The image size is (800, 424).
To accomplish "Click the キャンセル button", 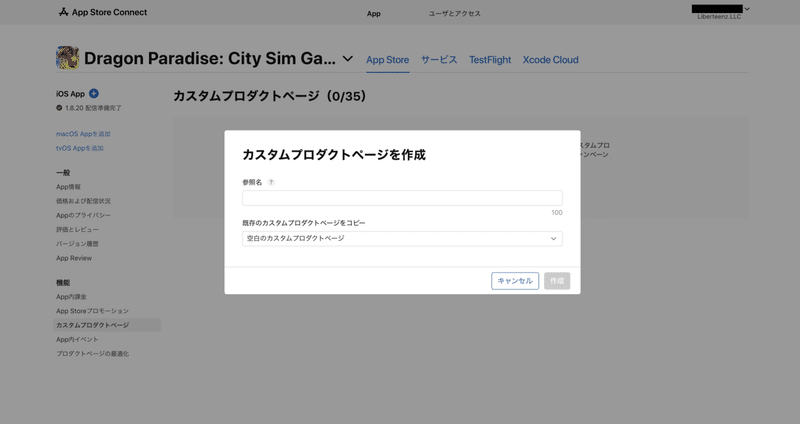I will point(515,281).
